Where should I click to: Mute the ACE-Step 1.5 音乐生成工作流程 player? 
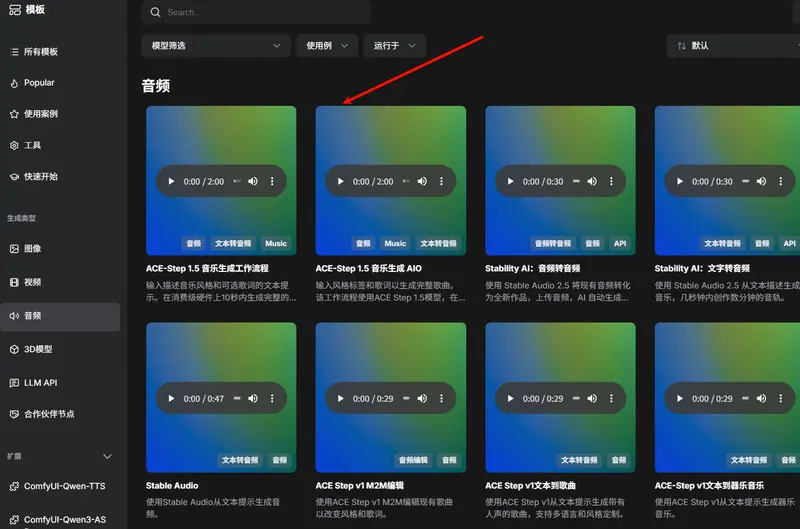pyautogui.click(x=253, y=181)
